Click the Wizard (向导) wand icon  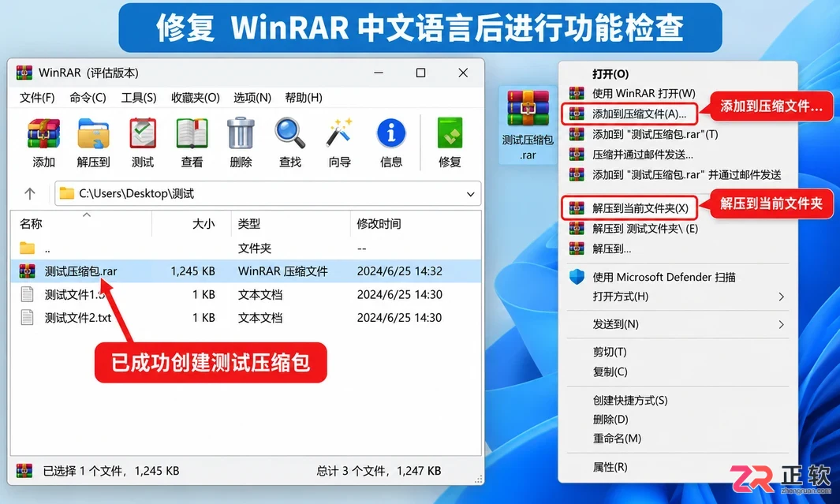pyautogui.click(x=340, y=134)
